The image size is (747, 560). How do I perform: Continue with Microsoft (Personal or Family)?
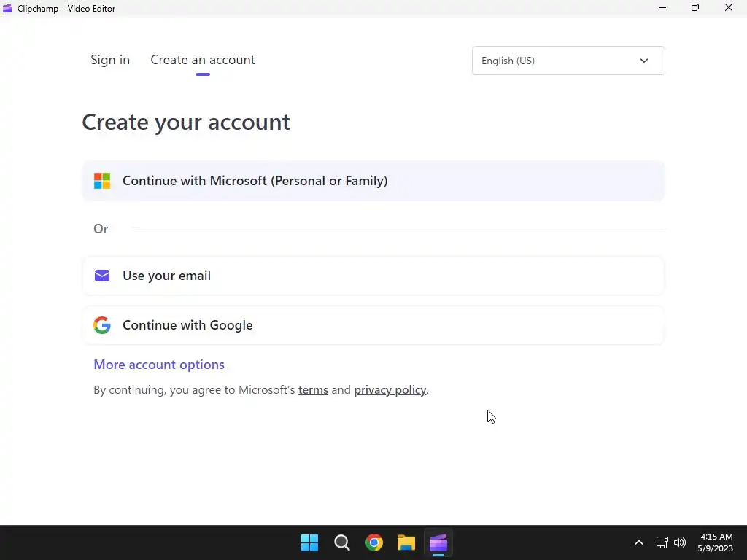click(373, 181)
